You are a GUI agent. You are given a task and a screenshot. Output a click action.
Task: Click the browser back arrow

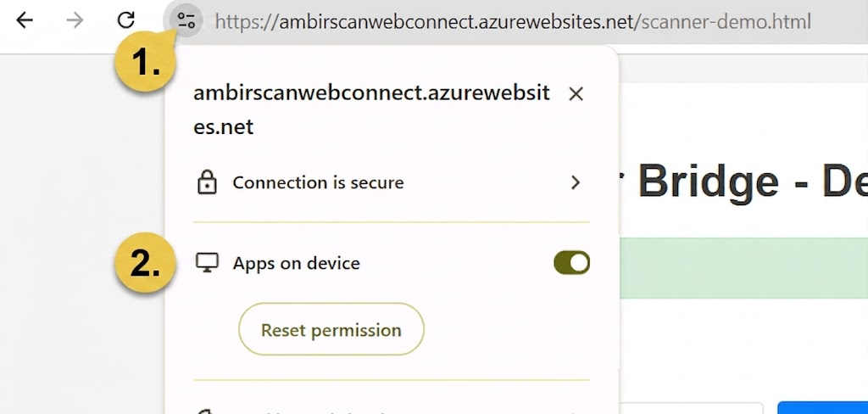coord(25,20)
